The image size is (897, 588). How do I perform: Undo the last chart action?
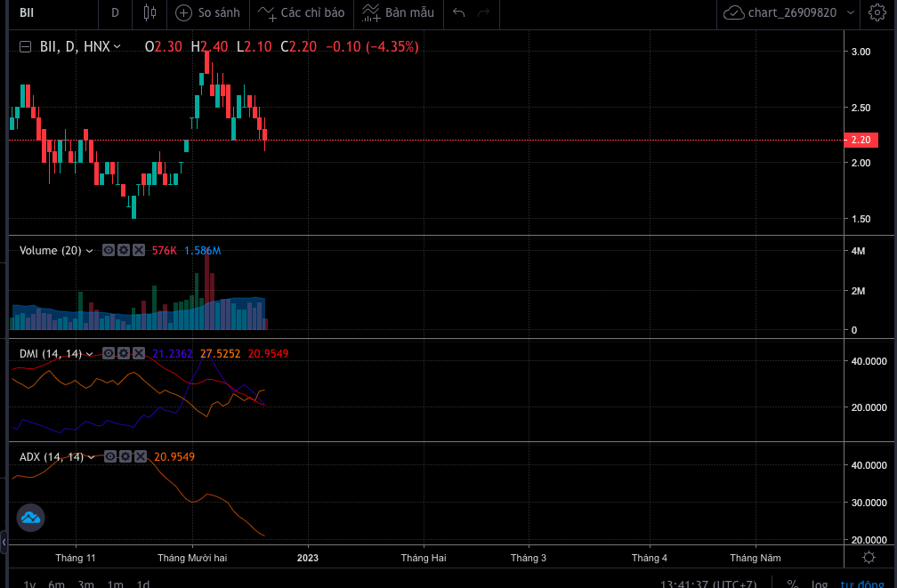[459, 12]
